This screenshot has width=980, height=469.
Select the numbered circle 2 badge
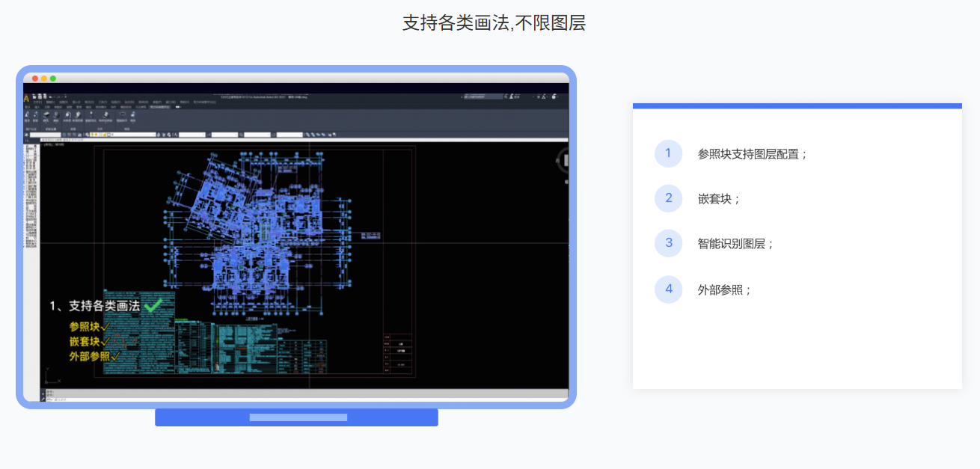point(668,199)
